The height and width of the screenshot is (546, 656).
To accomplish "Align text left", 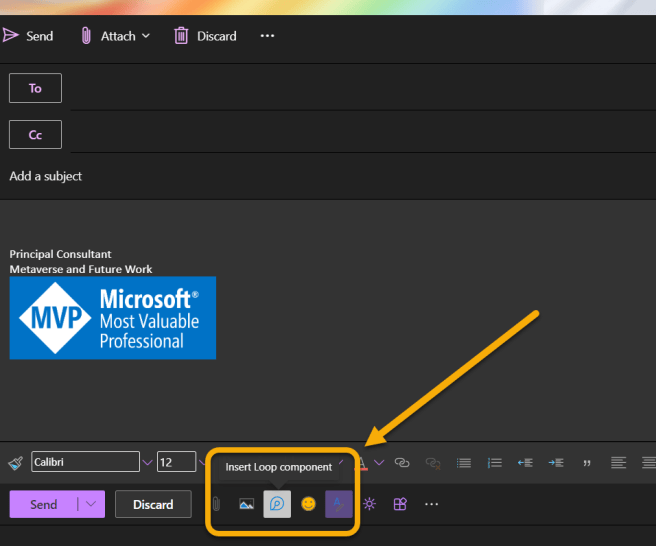I will pos(618,463).
